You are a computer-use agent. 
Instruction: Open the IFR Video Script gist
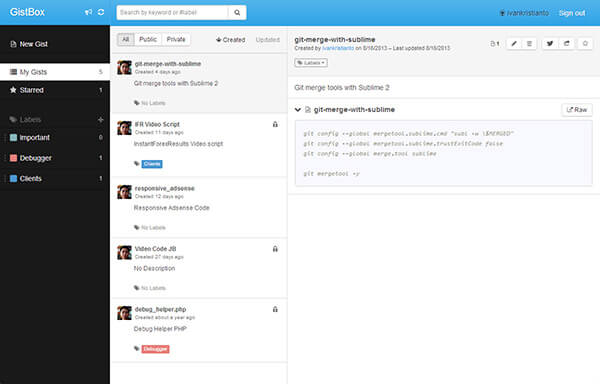click(x=199, y=145)
